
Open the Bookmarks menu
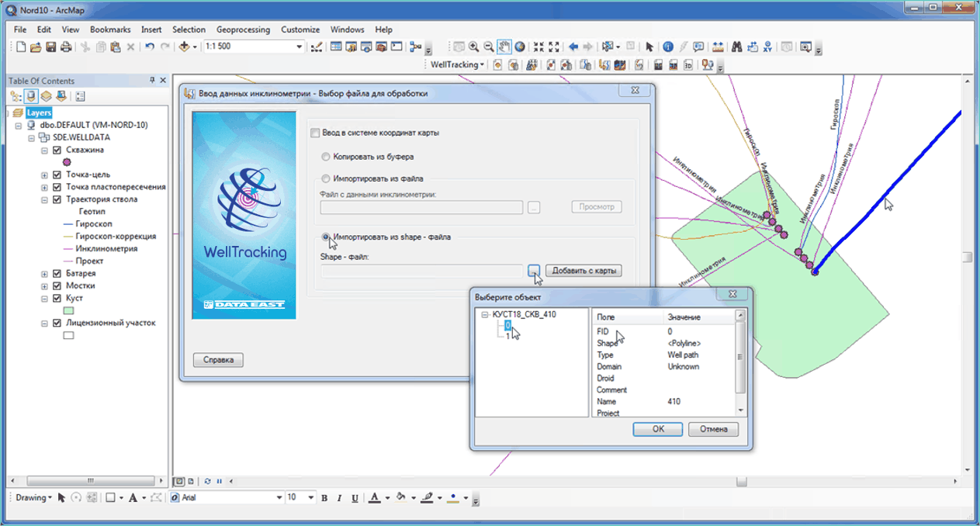click(x=110, y=29)
